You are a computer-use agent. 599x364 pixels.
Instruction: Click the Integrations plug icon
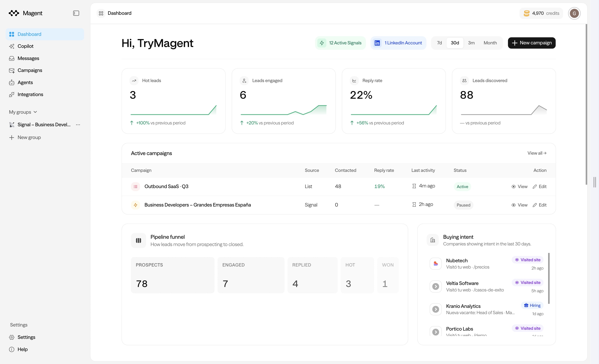[12, 94]
